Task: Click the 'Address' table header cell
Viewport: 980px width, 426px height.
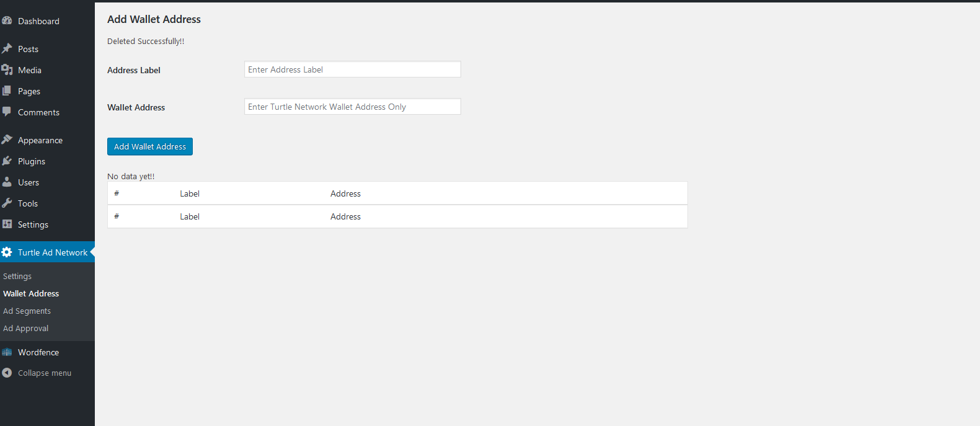Action: 345,193
